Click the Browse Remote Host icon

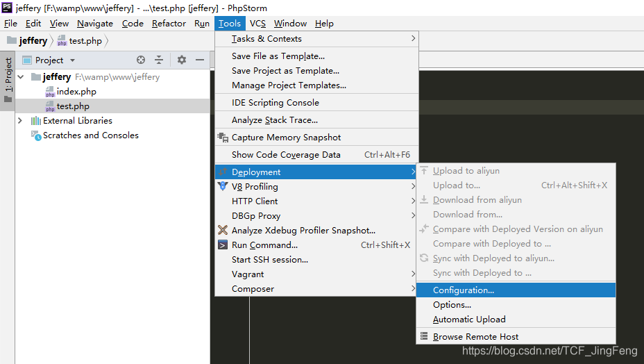pos(424,336)
